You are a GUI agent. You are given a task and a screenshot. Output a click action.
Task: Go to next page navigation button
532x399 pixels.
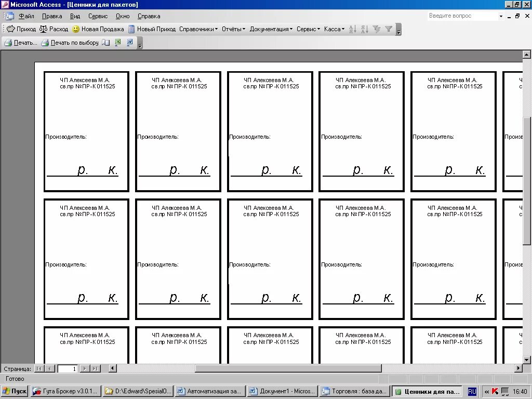tap(85, 368)
